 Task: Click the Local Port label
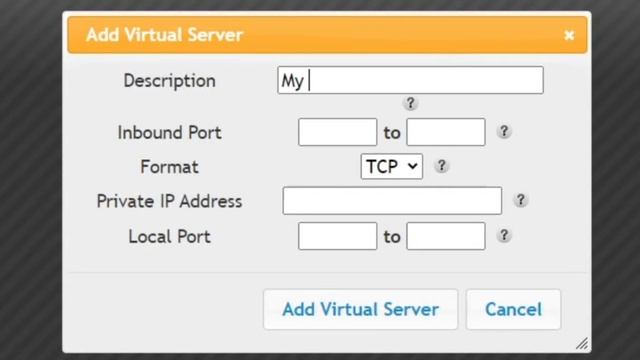coord(169,237)
